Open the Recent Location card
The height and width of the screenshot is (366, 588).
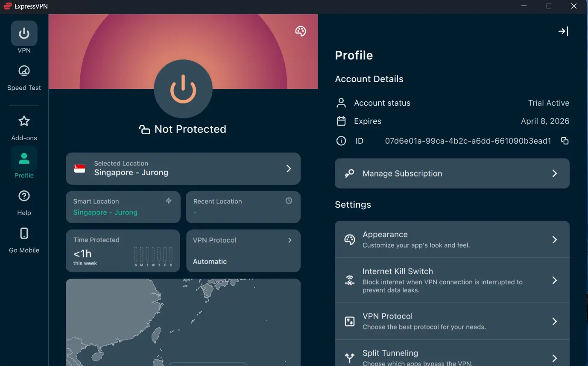pyautogui.click(x=243, y=207)
